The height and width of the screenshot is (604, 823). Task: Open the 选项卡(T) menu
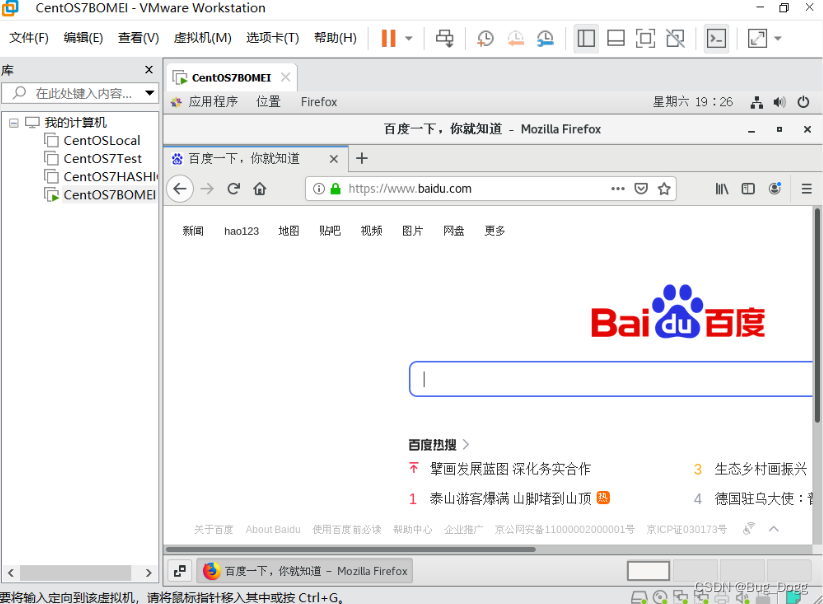pyautogui.click(x=272, y=38)
